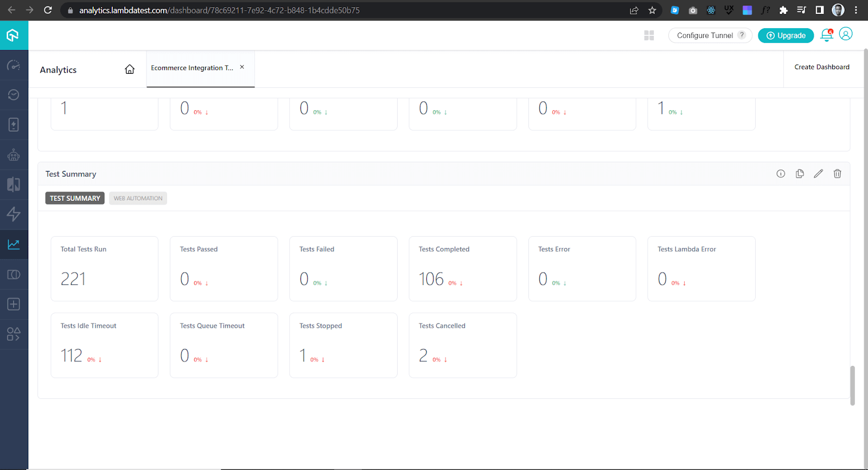This screenshot has height=470, width=868.
Task: Bookmark this page with star icon
Action: [x=652, y=10]
